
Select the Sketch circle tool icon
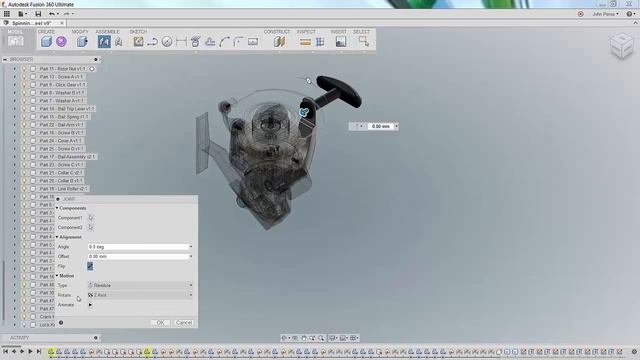pyautogui.click(x=167, y=41)
